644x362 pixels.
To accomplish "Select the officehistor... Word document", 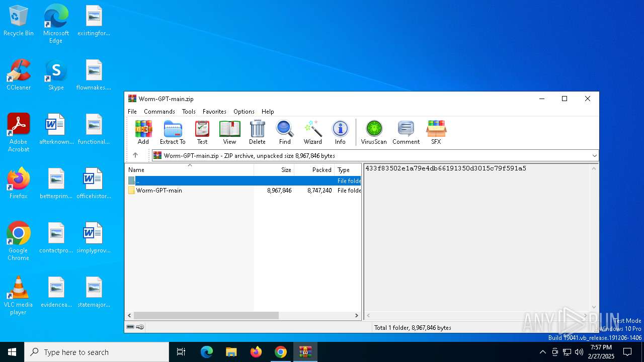I will tap(94, 184).
